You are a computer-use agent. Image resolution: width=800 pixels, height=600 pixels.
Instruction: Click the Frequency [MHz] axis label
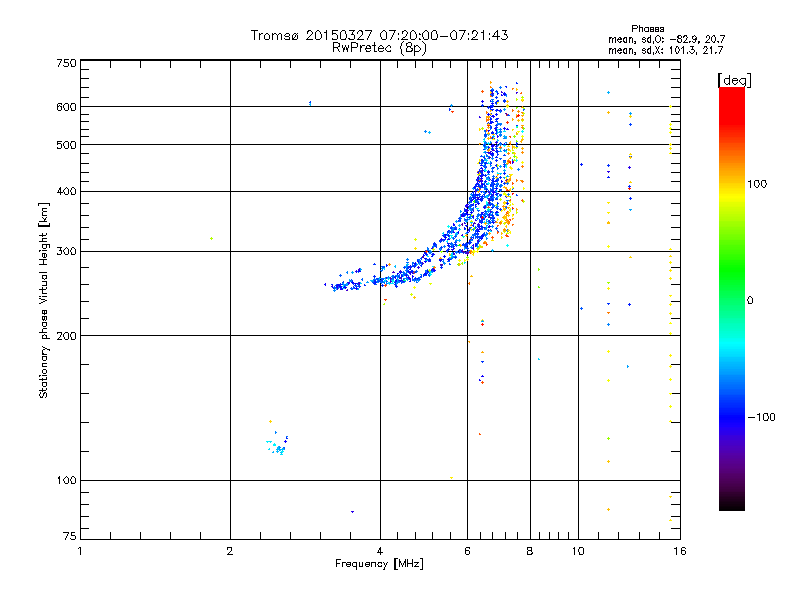tap(379, 564)
